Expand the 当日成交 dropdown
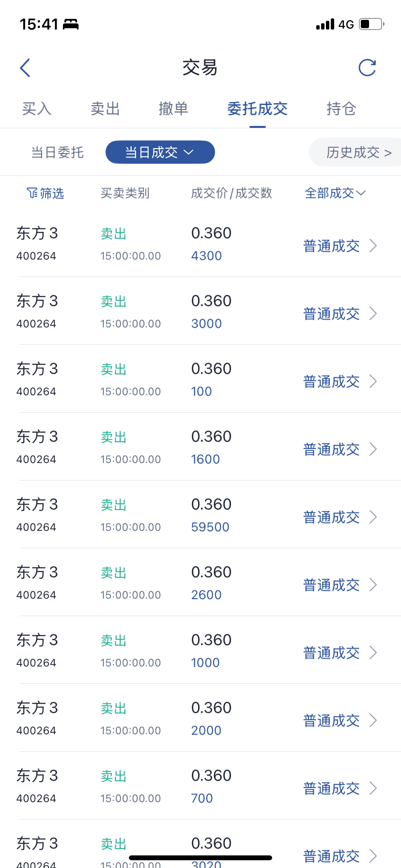Viewport: 401px width, 868px height. click(x=160, y=153)
